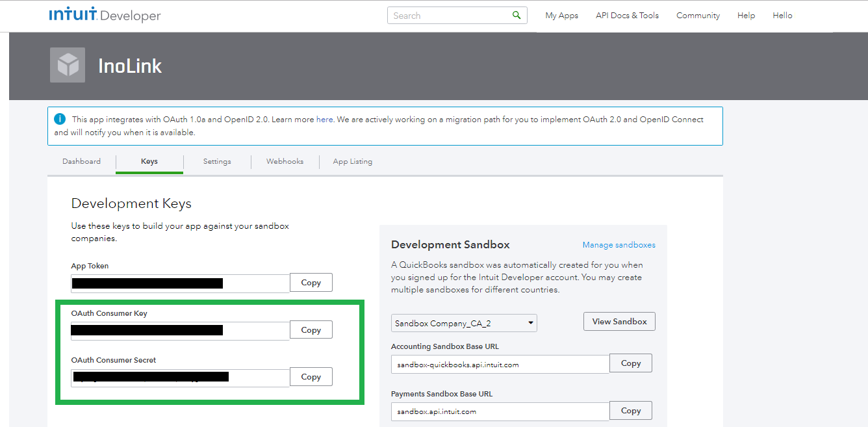Click the blue info icon in banner

(60, 119)
